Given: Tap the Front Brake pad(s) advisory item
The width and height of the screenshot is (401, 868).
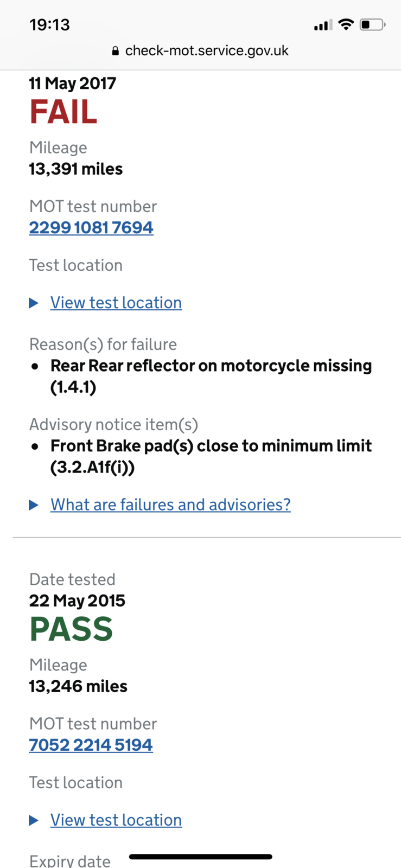Looking at the screenshot, I should tap(211, 457).
